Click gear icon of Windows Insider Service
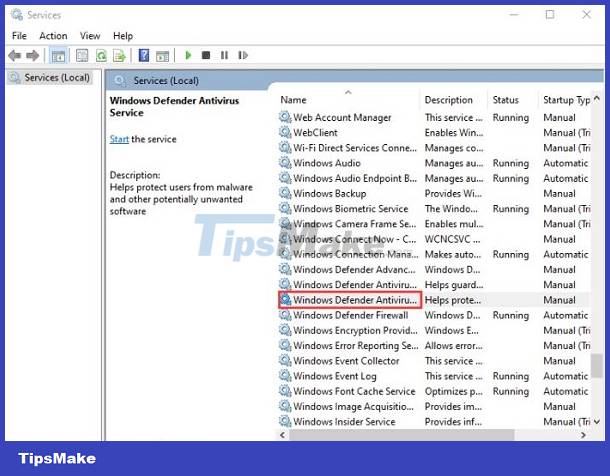Viewport: 610px width, 476px height. click(285, 421)
